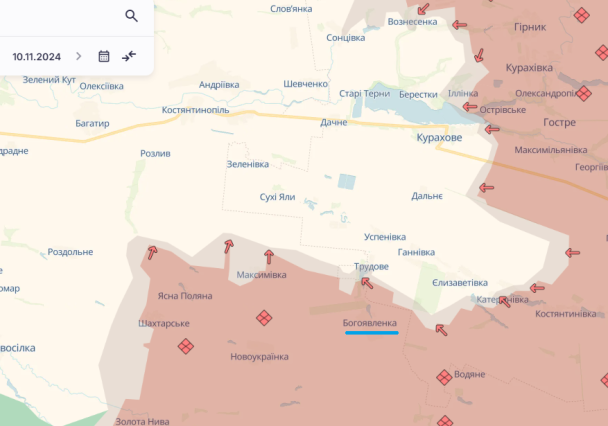Viewport: 608px width, 426px height.
Task: Click the Гостре label
Action: coord(559,122)
